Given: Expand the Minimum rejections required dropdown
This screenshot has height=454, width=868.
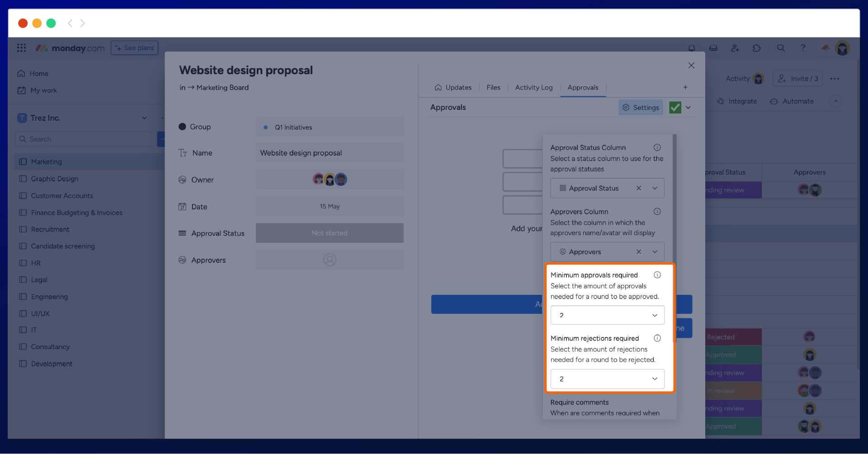Looking at the screenshot, I should click(x=607, y=379).
